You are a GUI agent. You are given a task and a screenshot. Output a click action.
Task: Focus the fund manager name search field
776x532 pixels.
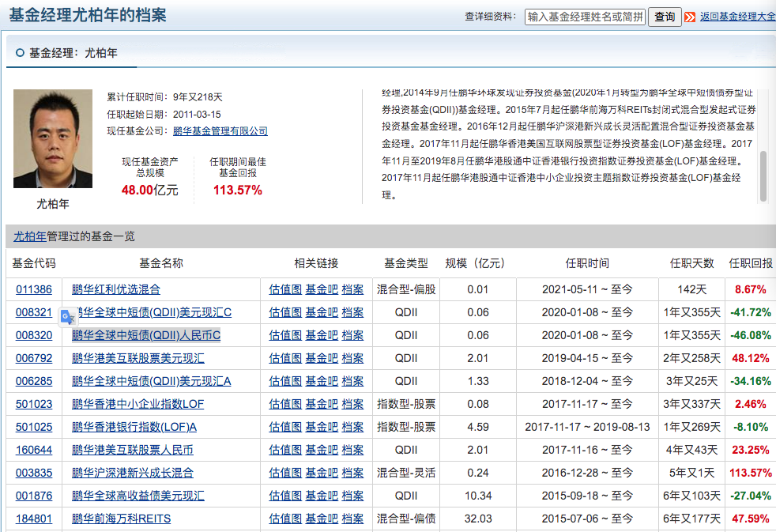(585, 17)
